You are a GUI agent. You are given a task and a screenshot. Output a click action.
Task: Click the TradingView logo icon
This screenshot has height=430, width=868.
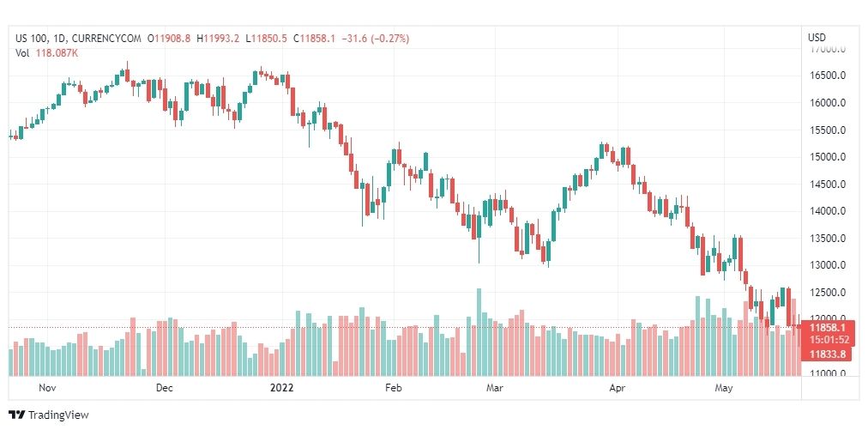[x=16, y=415]
